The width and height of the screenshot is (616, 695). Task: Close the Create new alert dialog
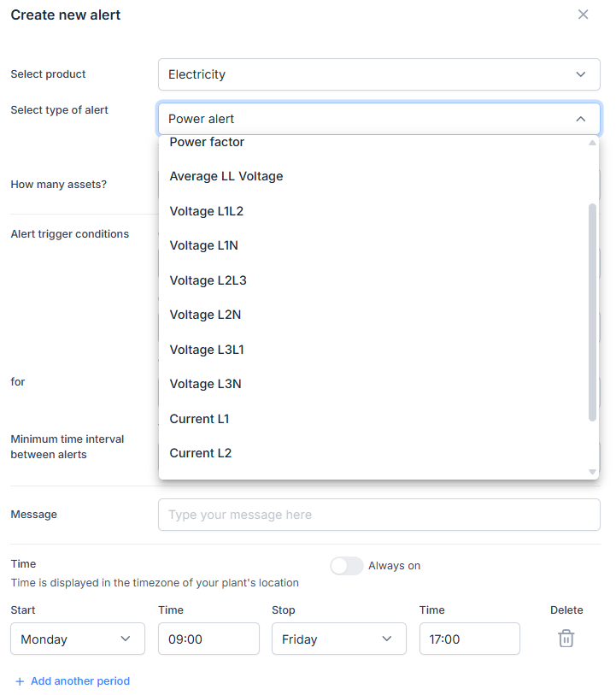[584, 15]
